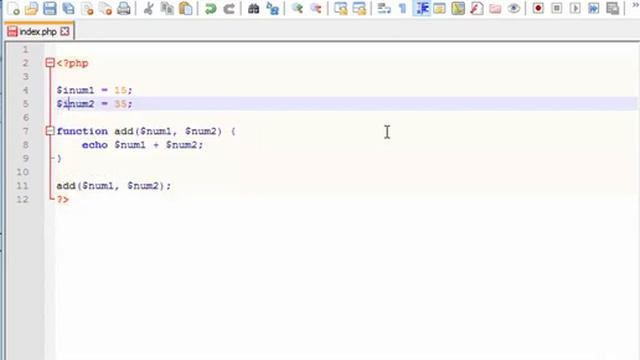640x360 pixels.
Task: Cut selection using the scissors icon
Action: pyautogui.click(x=149, y=8)
